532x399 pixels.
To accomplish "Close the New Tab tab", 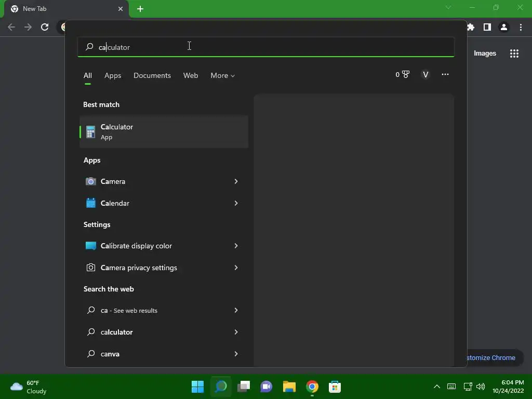I will coord(121,9).
